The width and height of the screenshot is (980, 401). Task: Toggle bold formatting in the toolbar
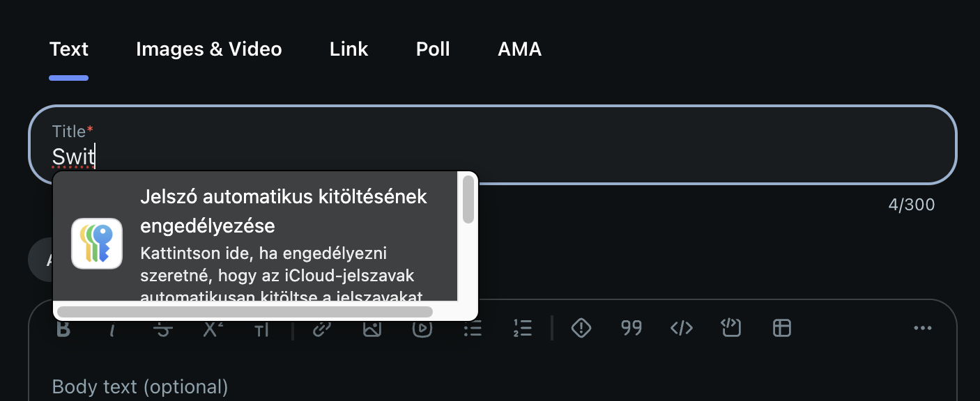point(63,329)
